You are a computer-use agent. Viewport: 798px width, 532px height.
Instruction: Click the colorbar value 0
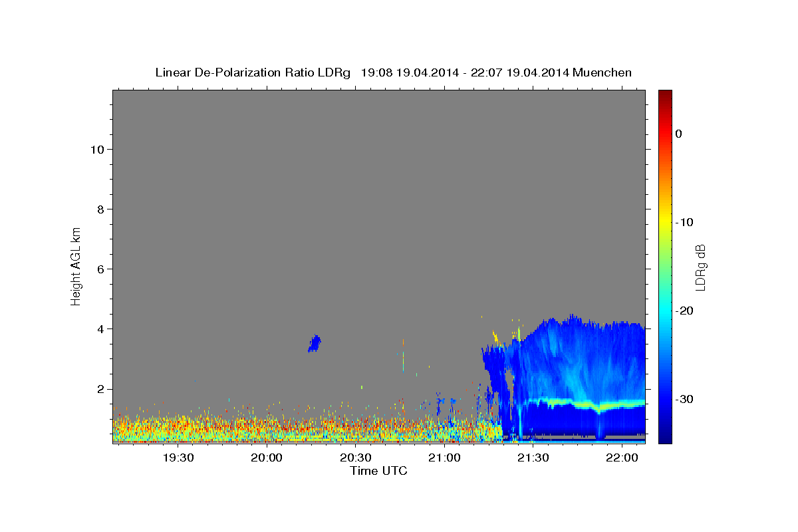[x=679, y=134]
